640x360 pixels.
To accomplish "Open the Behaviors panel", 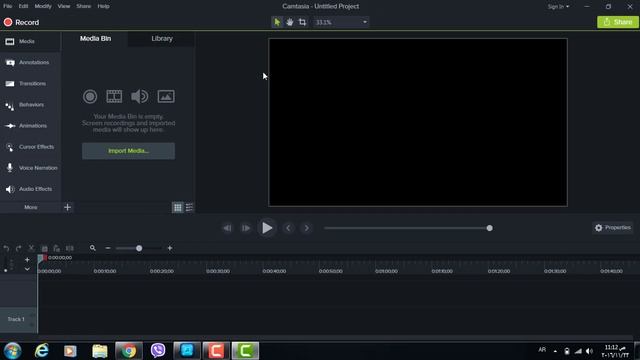I will [x=30, y=105].
